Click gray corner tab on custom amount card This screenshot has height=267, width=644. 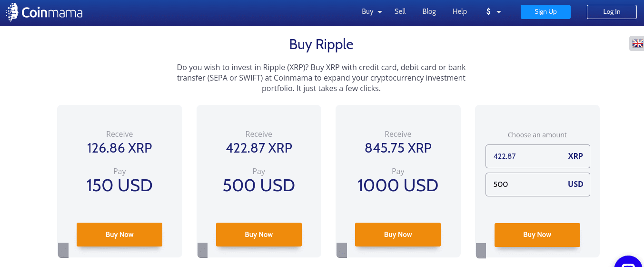click(481, 250)
